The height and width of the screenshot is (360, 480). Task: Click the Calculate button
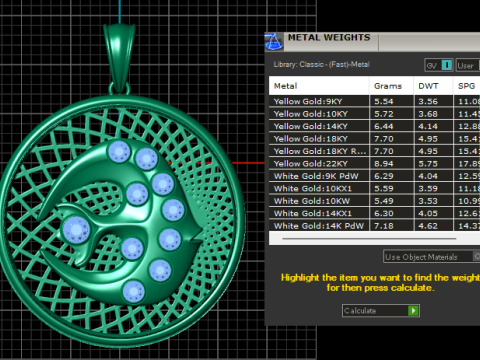point(381,311)
